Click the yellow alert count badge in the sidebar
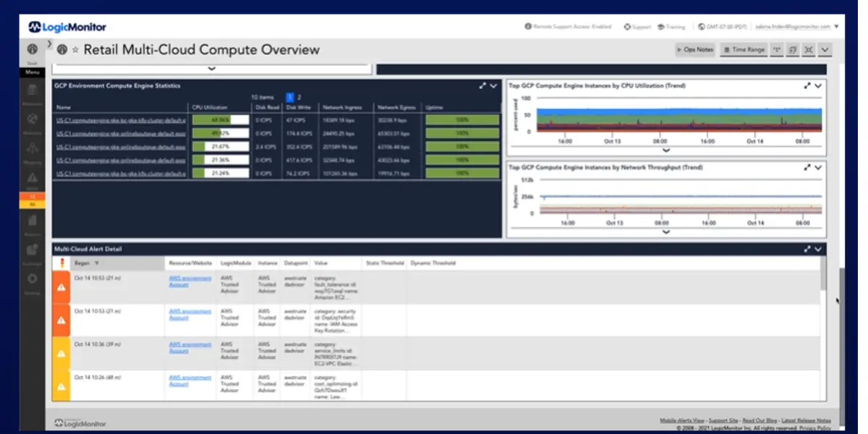Viewport: 868px width, 434px height. (33, 204)
